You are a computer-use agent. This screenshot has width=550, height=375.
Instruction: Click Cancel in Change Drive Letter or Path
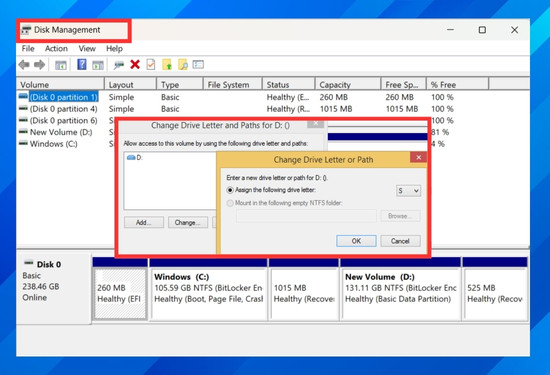pos(400,241)
